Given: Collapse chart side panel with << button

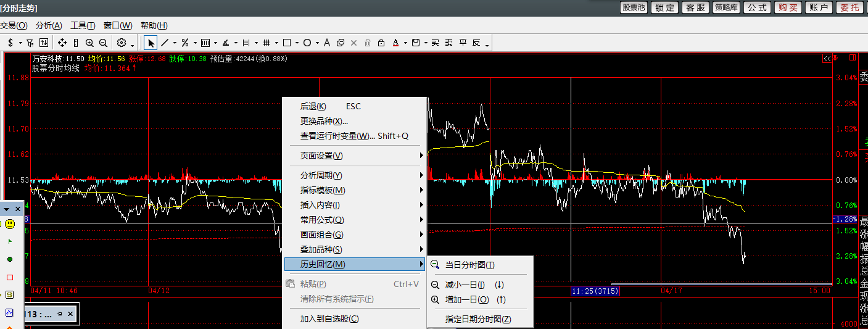Looking at the screenshot, I should 827,58.
